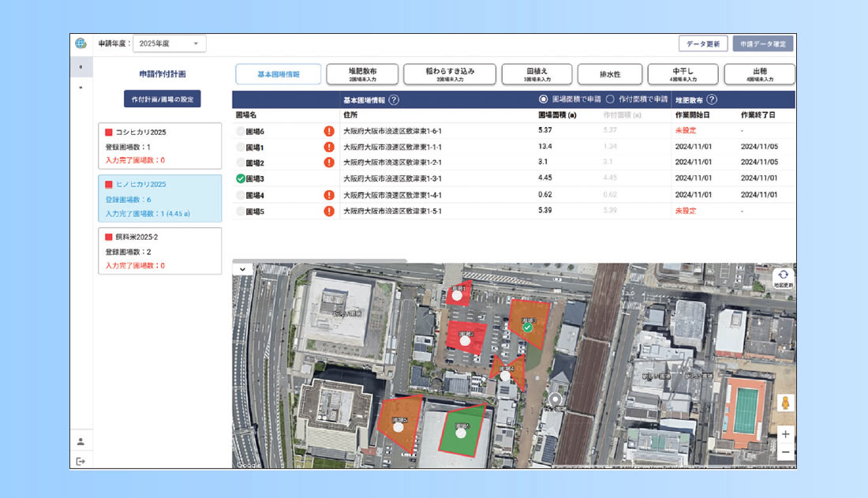868x498 pixels.
Task: Switch to the 稲わらすき込み tab
Action: (450, 74)
